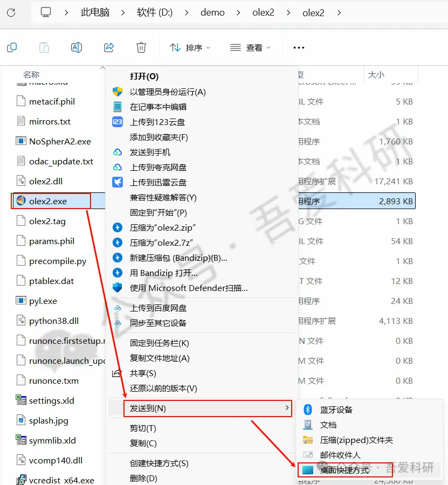Open the 排序 sort dropdown
This screenshot has width=448, height=485.
190,47
